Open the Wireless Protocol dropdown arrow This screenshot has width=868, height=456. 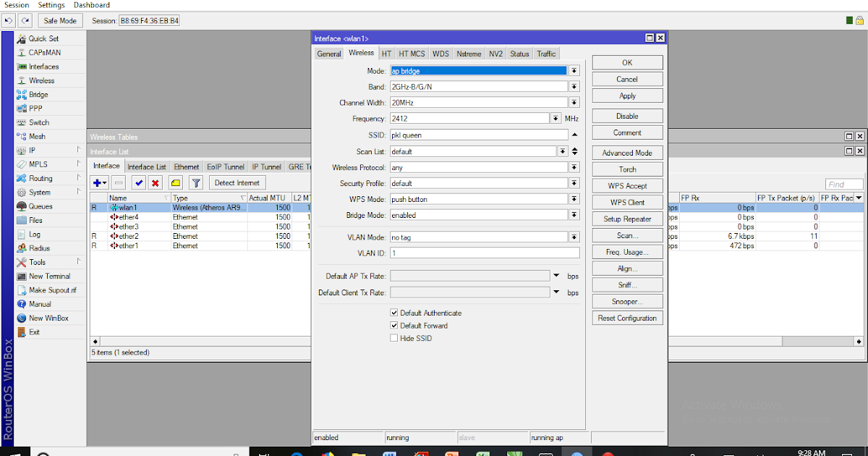coord(574,167)
